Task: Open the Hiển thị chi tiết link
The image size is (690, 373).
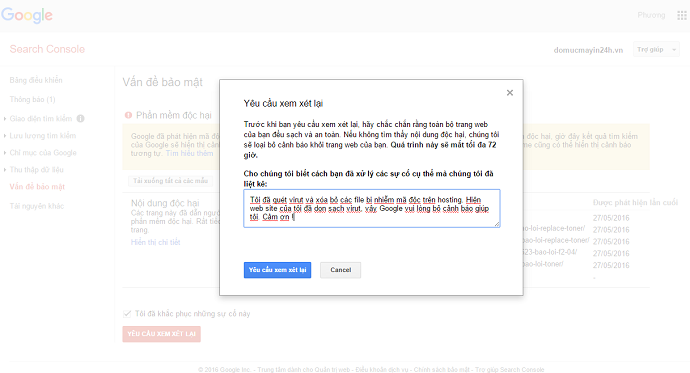Action: pyautogui.click(x=155, y=242)
